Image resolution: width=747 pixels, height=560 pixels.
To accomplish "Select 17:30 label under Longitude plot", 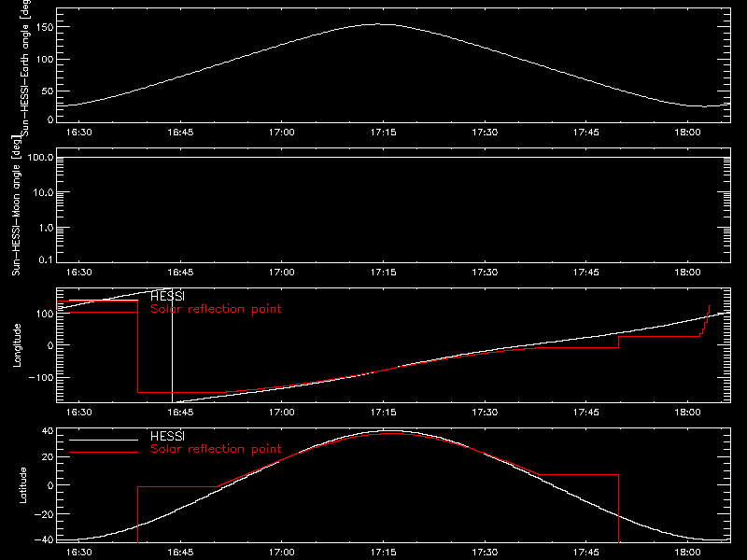I will (x=485, y=413).
